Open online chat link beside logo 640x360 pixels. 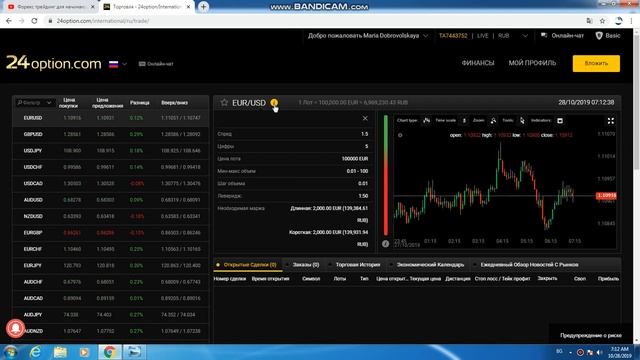[x=156, y=64]
